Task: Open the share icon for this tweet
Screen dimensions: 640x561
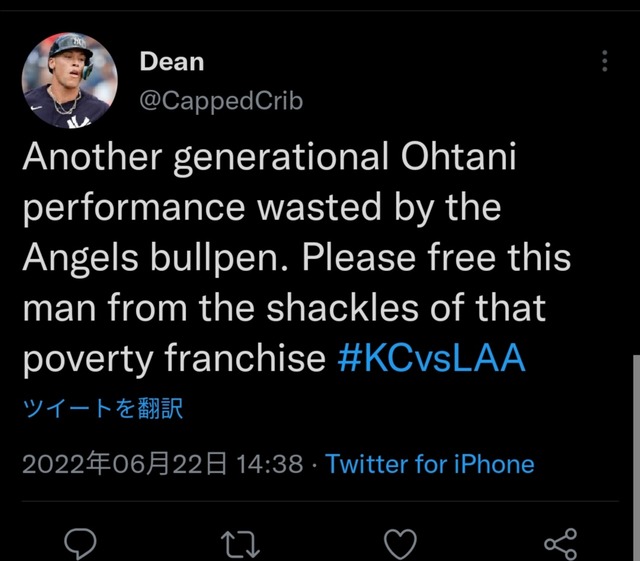Action: pyautogui.click(x=561, y=544)
